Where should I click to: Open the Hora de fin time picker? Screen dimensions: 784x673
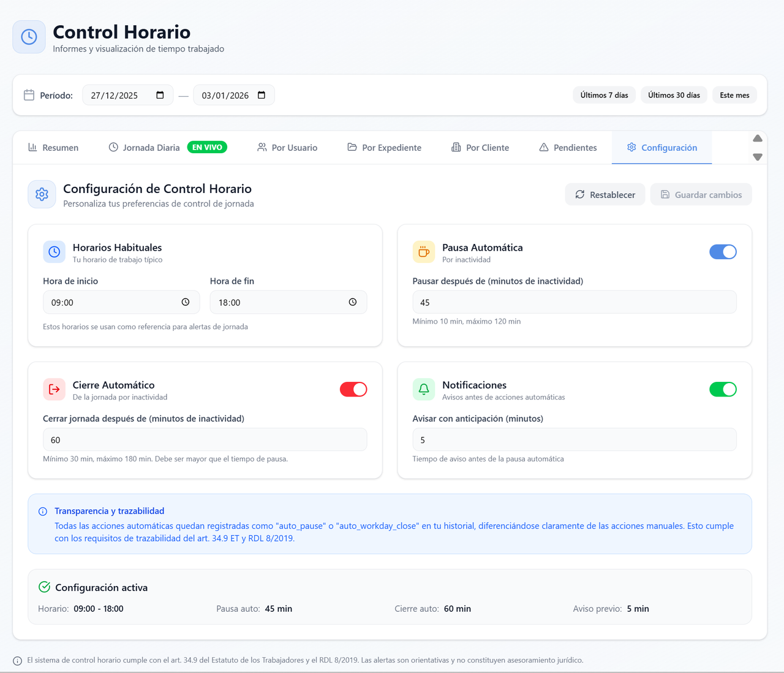[x=352, y=302]
